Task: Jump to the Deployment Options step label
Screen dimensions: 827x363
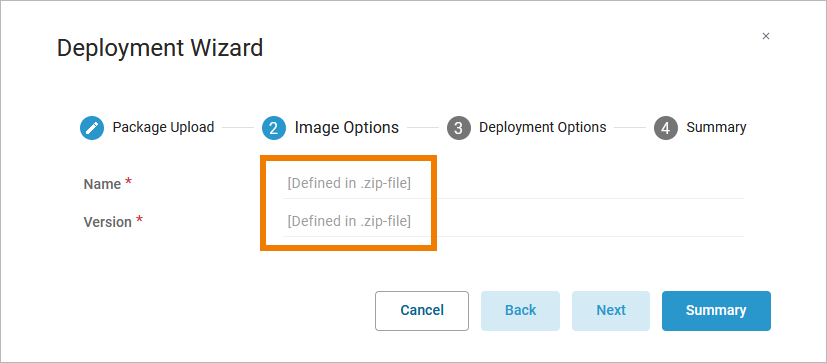Action: [x=543, y=128]
